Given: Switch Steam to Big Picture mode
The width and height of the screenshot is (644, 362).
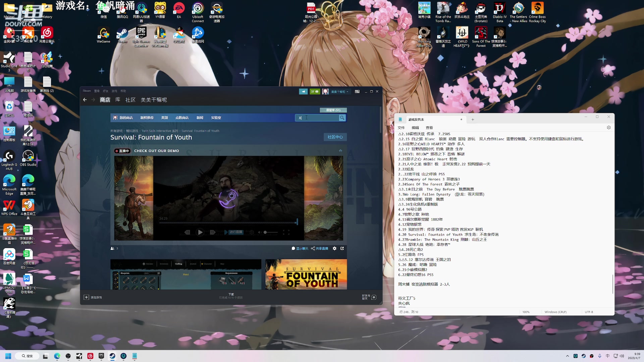Looking at the screenshot, I should 357,92.
